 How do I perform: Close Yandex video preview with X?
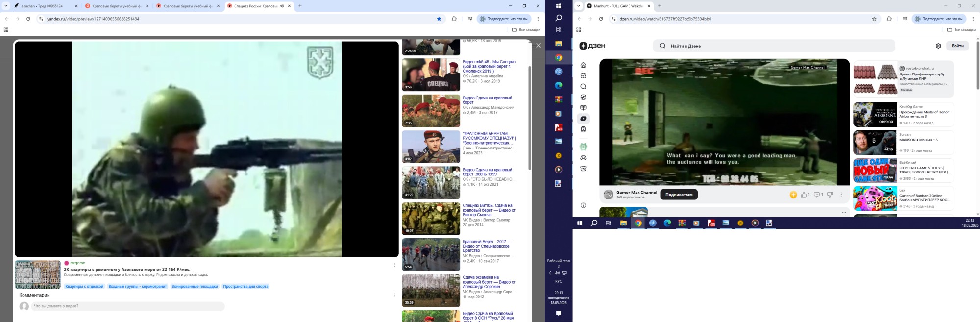(538, 45)
